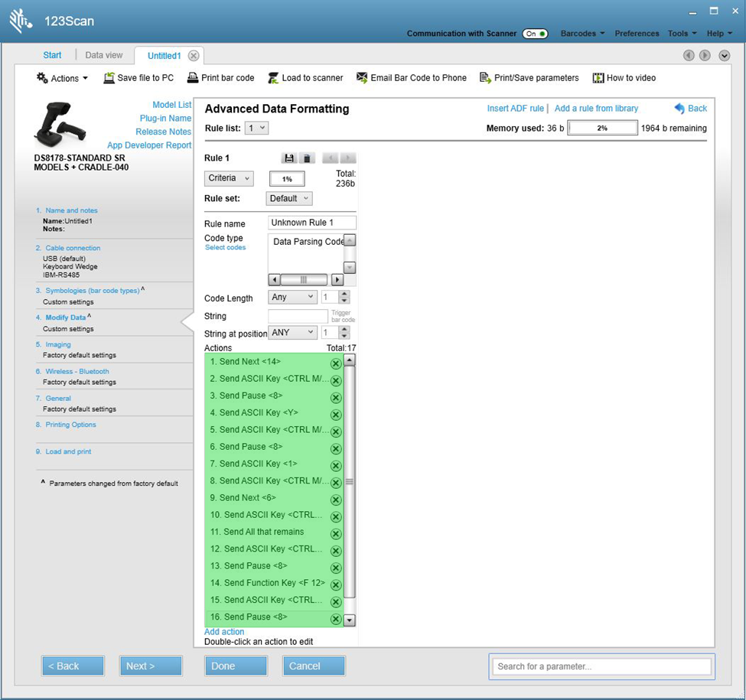Remove action 3 Send Pause
746x700 pixels.
tap(335, 397)
